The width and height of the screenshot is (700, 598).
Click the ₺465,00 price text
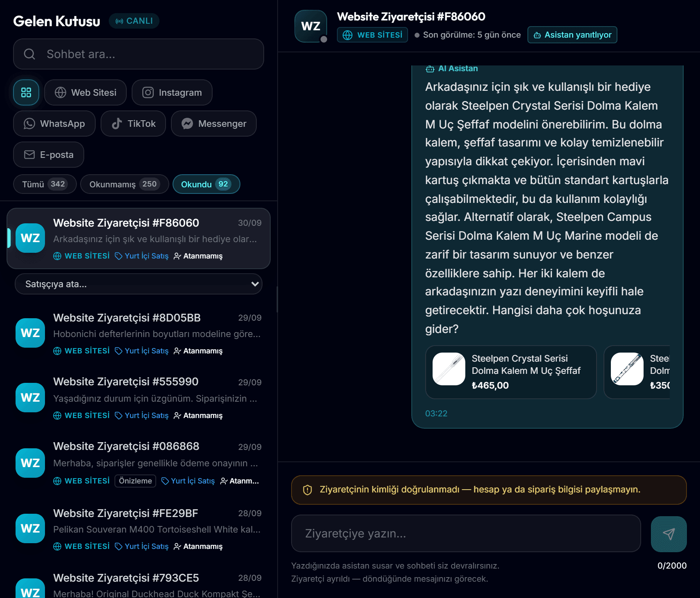pyautogui.click(x=490, y=385)
